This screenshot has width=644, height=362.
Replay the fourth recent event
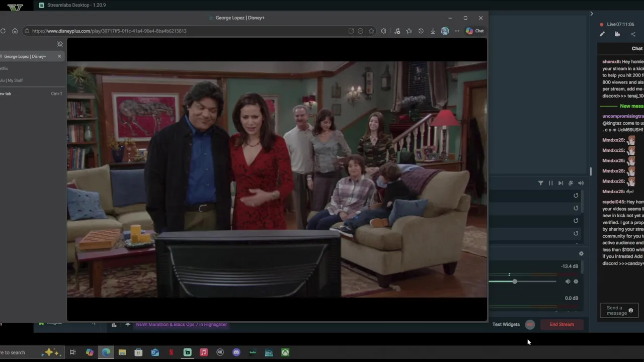[576, 233]
